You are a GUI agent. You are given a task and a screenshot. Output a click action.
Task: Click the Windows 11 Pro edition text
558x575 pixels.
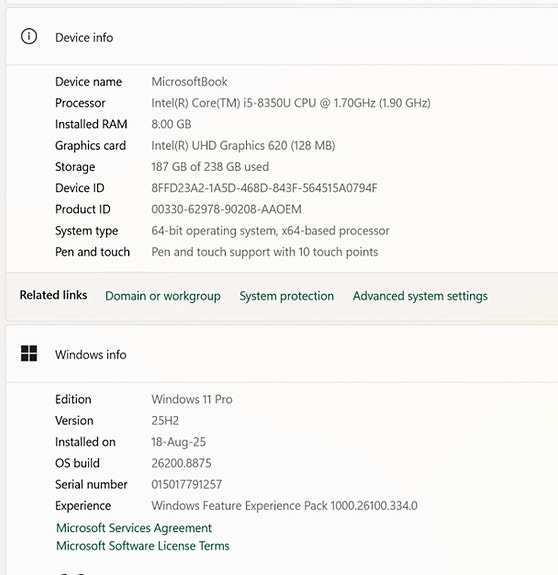point(192,399)
